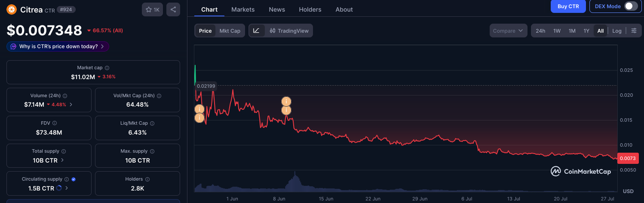Open the share icon button
The image size is (644, 203).
click(173, 9)
